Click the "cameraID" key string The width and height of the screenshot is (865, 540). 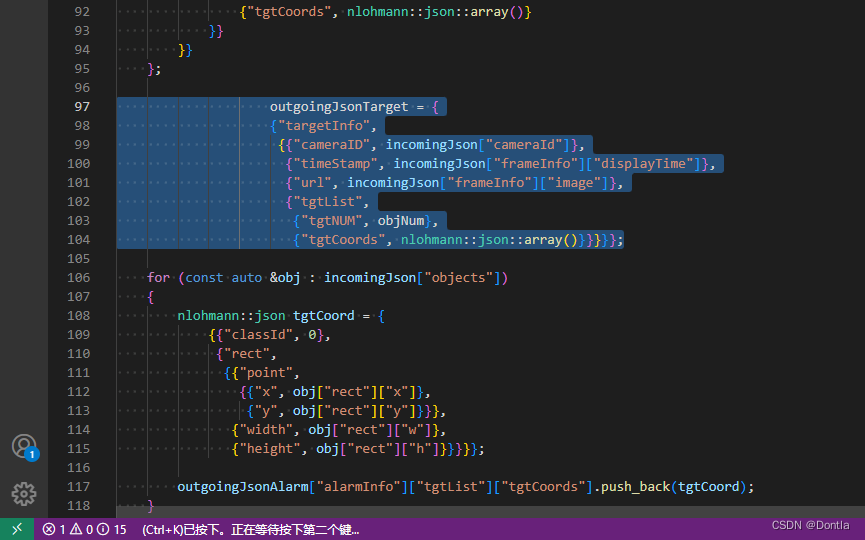pyautogui.click(x=332, y=145)
